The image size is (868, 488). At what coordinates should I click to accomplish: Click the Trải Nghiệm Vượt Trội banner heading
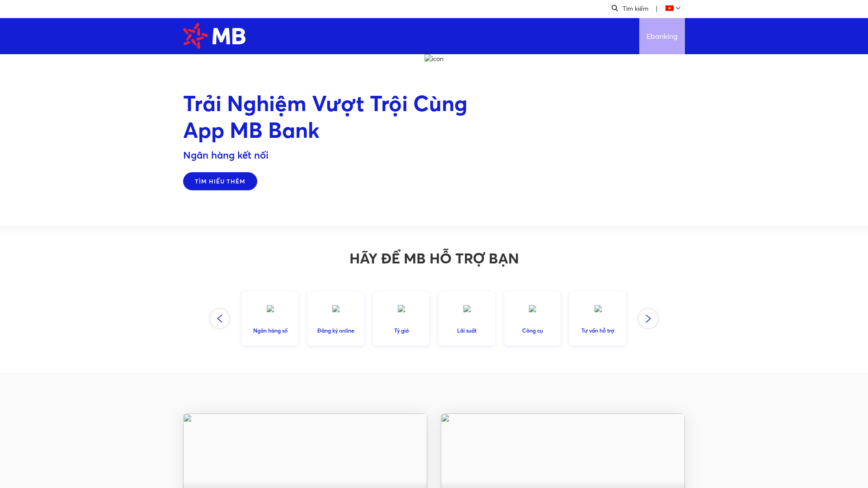(325, 117)
